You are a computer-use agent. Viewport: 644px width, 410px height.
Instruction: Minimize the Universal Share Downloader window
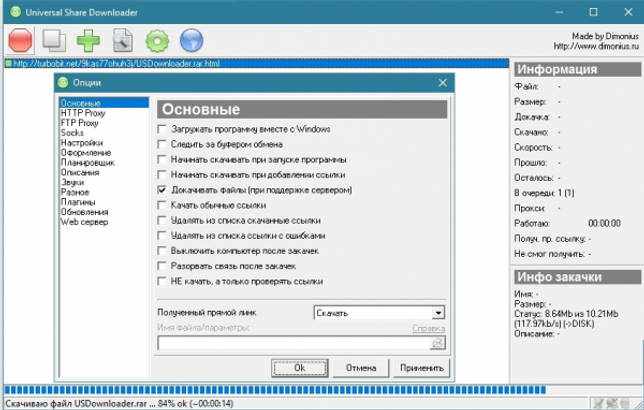pos(559,12)
